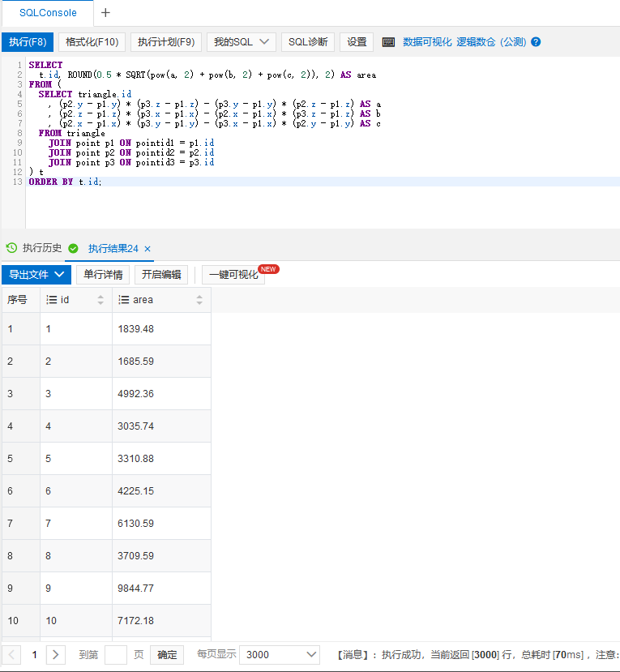Run query with 执行(F8) button
Image resolution: width=620 pixels, height=672 pixels.
(28, 42)
